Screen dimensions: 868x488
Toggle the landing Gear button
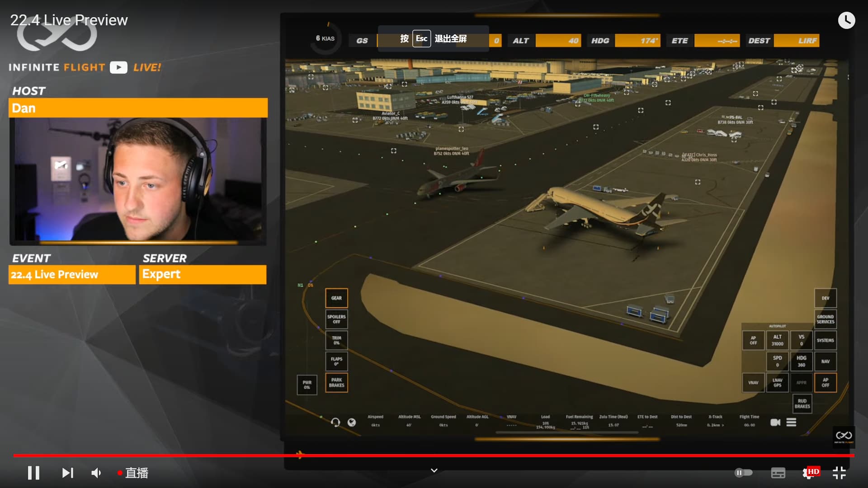(336, 298)
